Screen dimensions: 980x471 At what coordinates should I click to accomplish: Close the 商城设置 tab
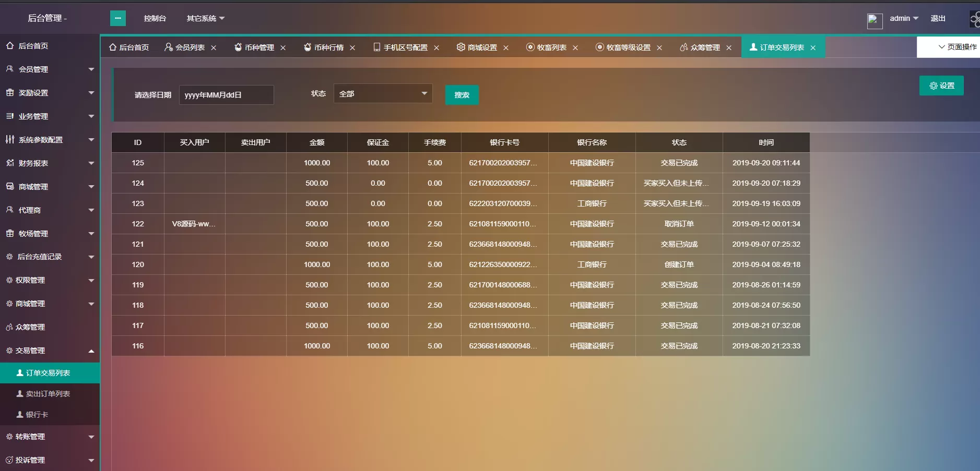point(506,48)
